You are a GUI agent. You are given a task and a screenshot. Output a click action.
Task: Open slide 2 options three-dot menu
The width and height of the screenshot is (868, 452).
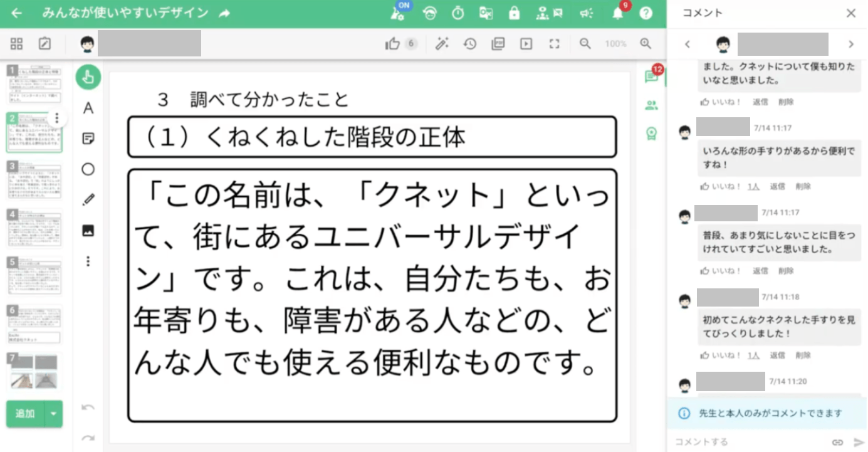click(x=57, y=118)
